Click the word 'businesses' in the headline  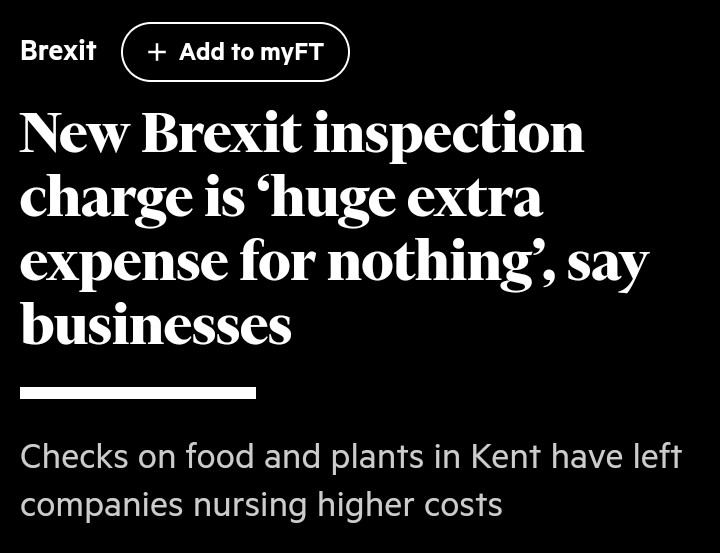tap(156, 323)
